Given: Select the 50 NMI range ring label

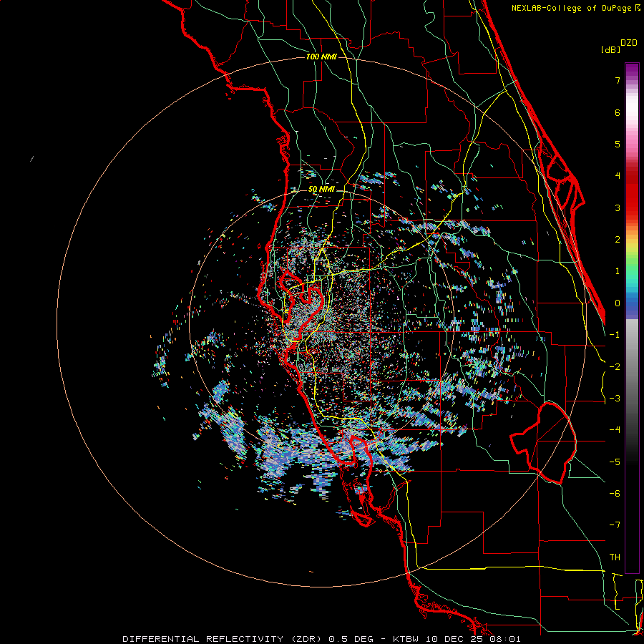Looking at the screenshot, I should click(x=321, y=190).
